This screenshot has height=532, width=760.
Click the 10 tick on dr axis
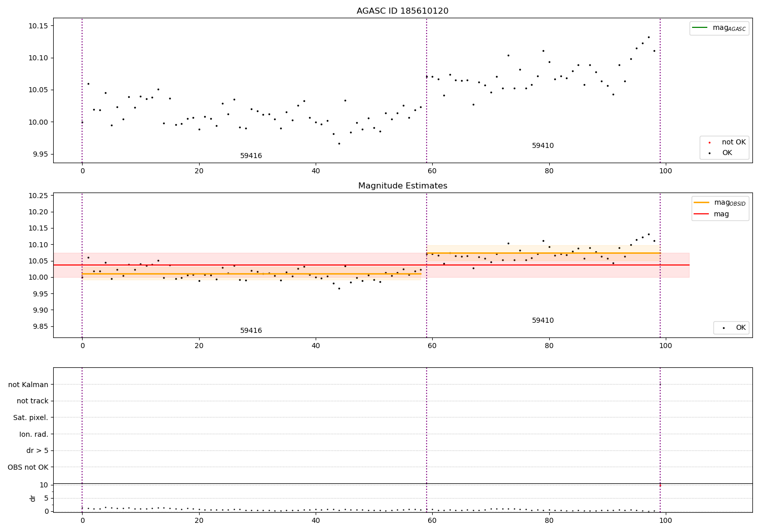(x=44, y=485)
